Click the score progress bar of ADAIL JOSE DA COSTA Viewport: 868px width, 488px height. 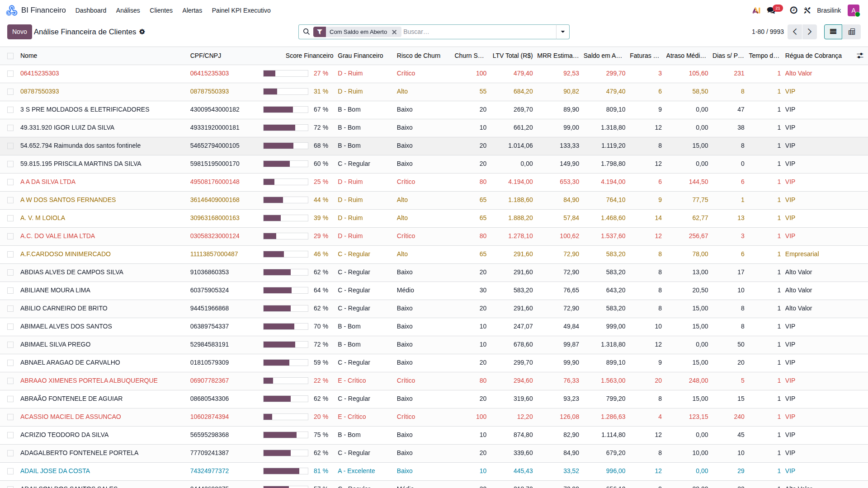[x=286, y=471]
